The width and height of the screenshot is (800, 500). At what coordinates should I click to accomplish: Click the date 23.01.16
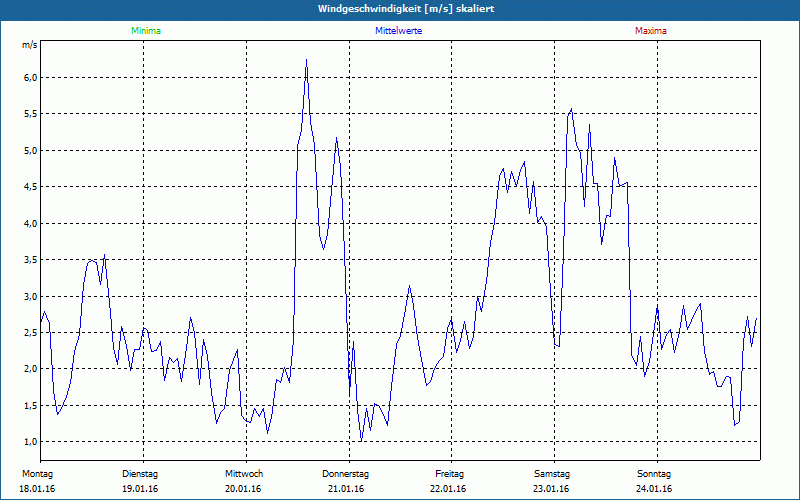551,489
